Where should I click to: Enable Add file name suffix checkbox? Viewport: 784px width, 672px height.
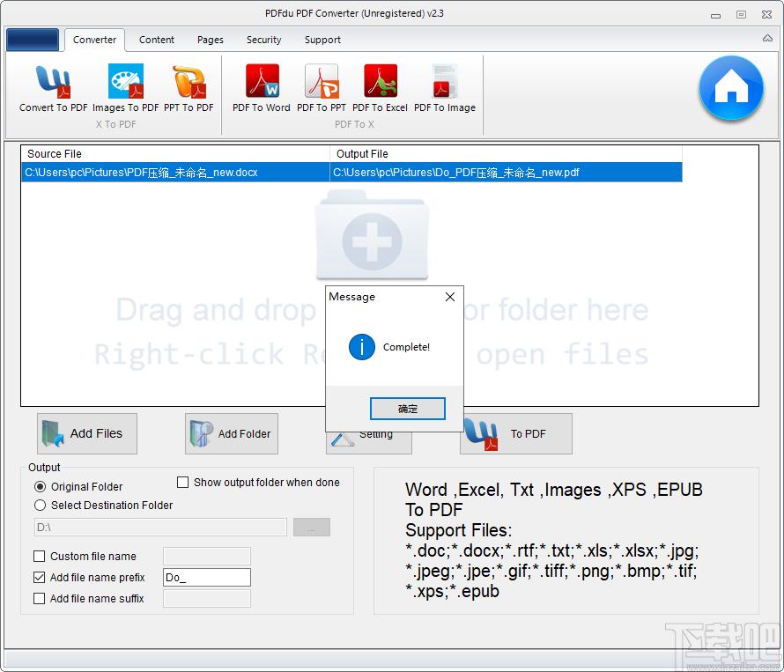pos(39,598)
